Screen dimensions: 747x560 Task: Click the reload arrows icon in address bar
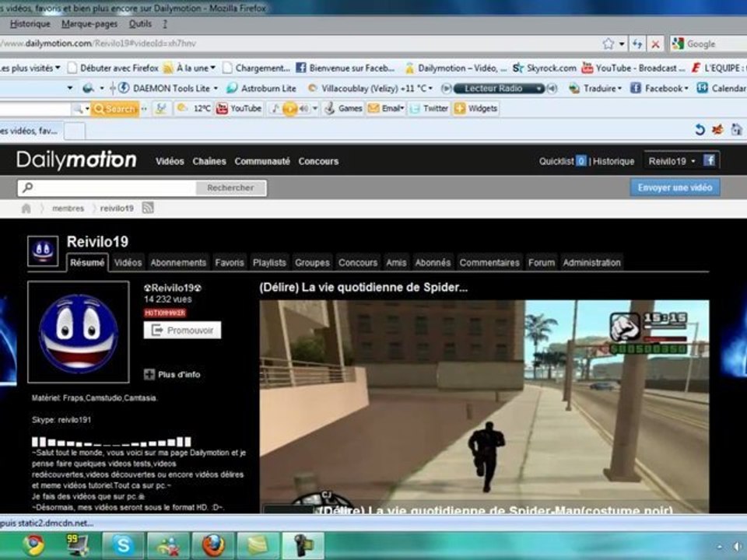(x=637, y=44)
